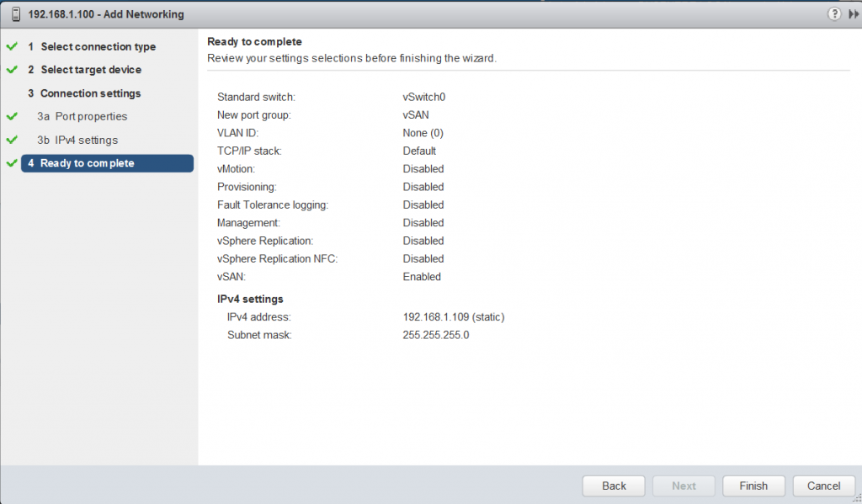862x504 pixels.
Task: Click the 255.255.255.0 subnet mask value
Action: [x=436, y=335]
